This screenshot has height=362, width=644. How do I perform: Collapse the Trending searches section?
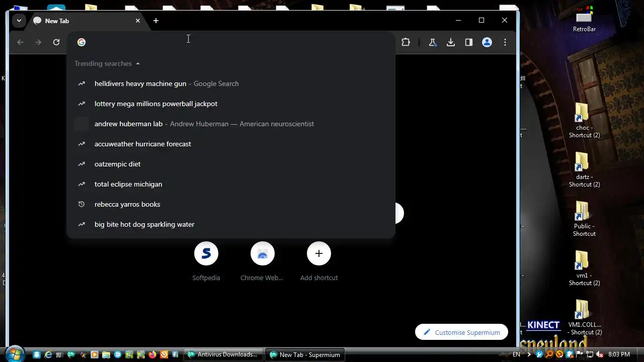[x=107, y=63]
